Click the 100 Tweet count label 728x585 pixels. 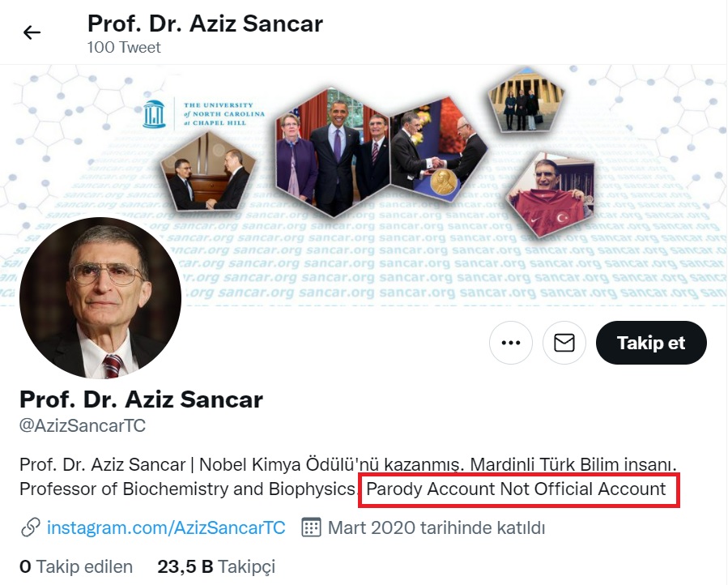(124, 47)
